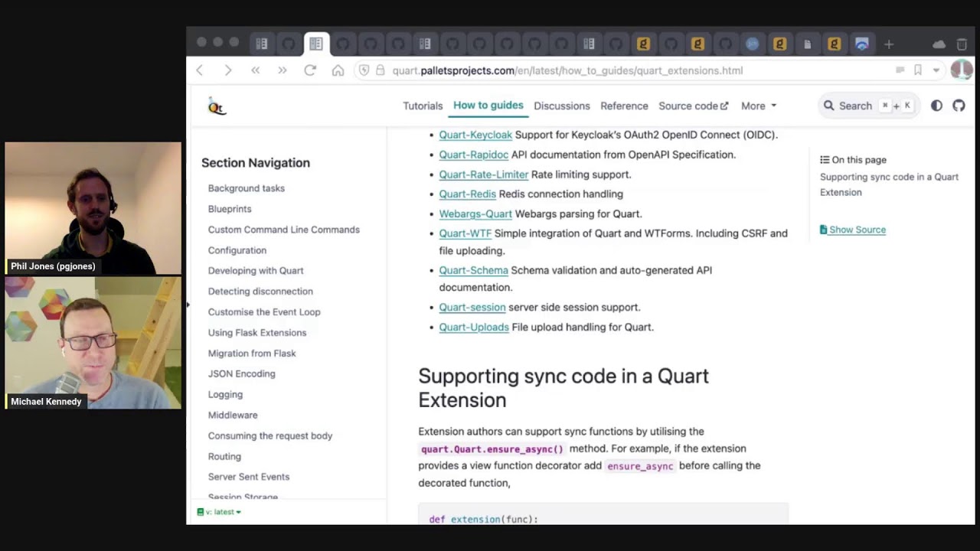Viewport: 980px width, 551px height.
Task: Click the list icon next to On this page
Action: coord(825,159)
